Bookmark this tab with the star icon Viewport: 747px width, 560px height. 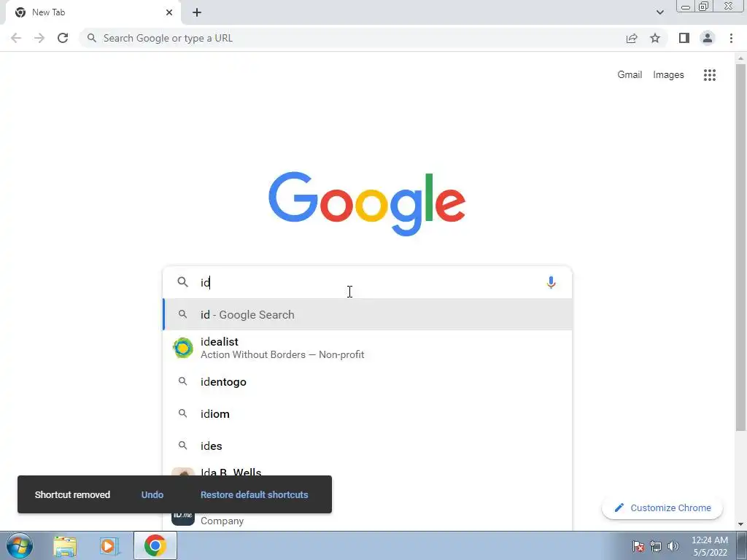[x=655, y=38]
